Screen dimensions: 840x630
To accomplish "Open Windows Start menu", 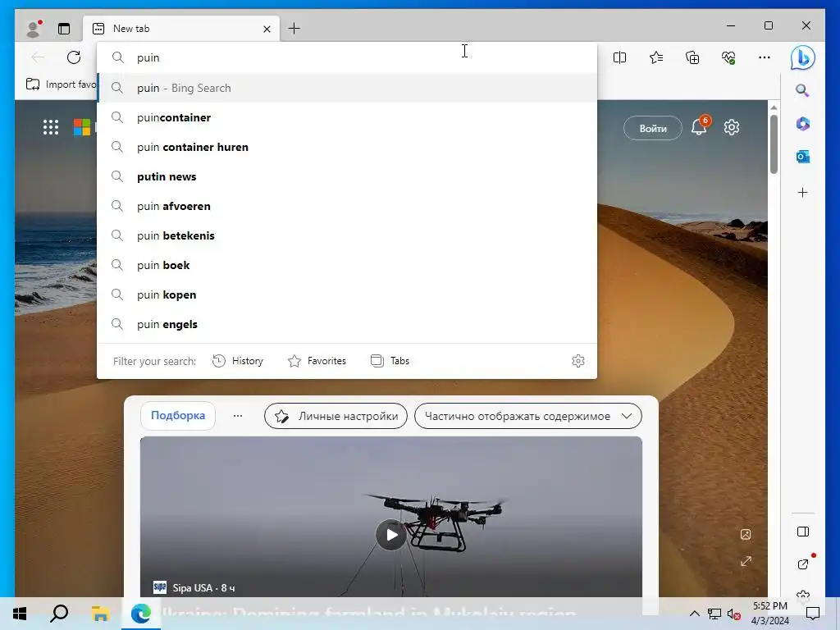I will 20,614.
